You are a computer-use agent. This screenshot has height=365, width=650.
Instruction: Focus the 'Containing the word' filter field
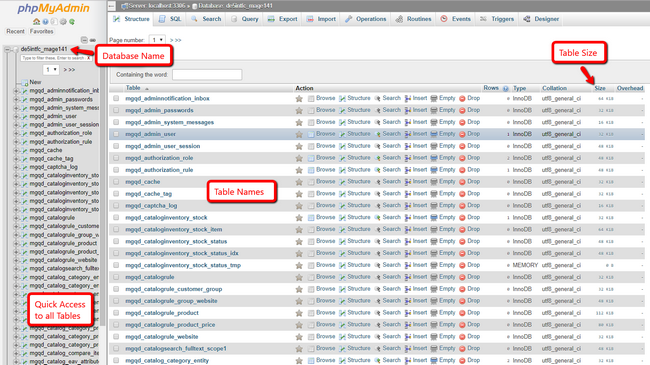pos(207,75)
